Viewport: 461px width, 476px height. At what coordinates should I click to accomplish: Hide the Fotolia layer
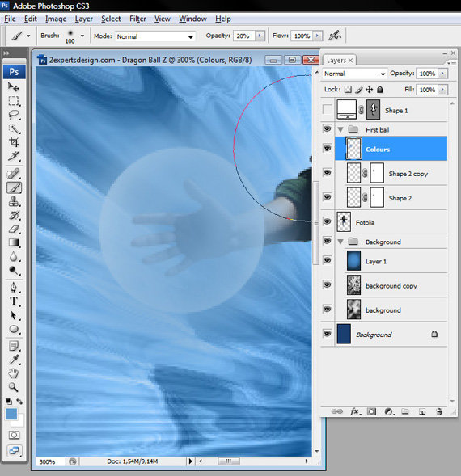327,221
